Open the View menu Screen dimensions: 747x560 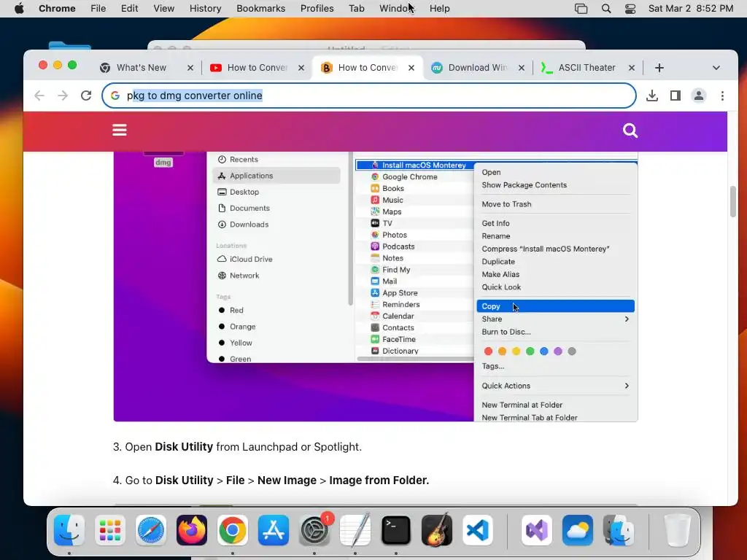click(x=164, y=9)
